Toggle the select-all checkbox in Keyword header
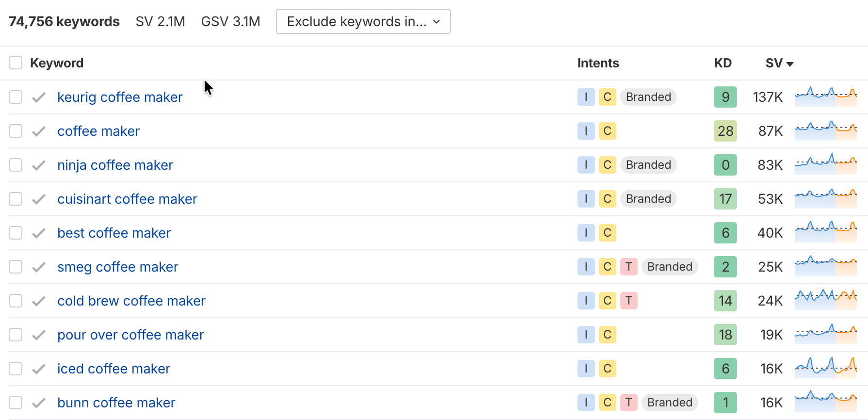Viewport: 868px width, 420px height. [x=16, y=63]
